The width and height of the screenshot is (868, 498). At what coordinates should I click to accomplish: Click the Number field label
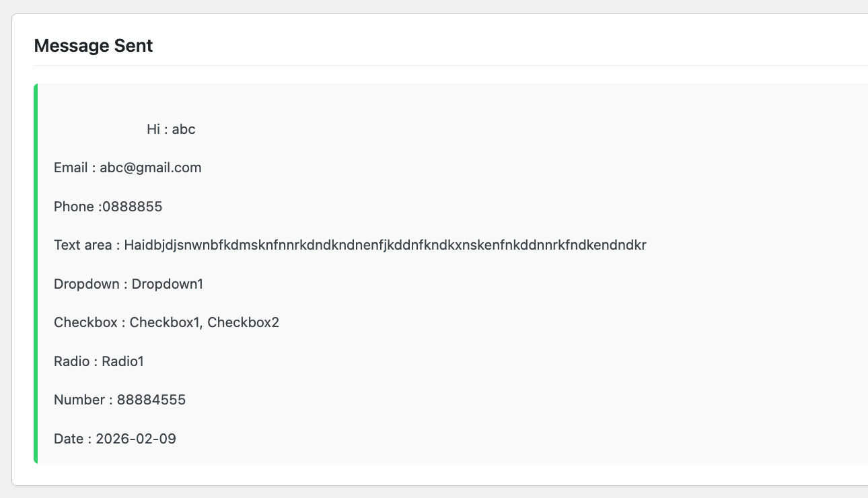tap(79, 400)
